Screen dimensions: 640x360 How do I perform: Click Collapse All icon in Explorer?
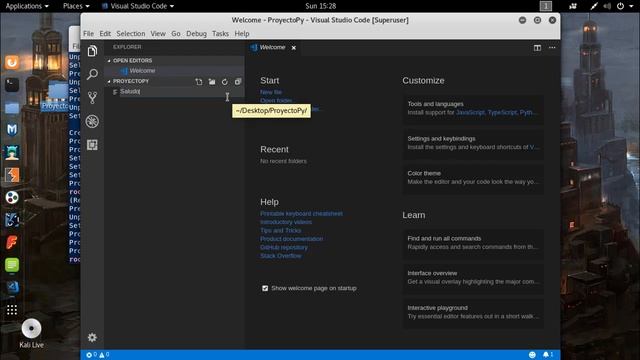point(238,82)
